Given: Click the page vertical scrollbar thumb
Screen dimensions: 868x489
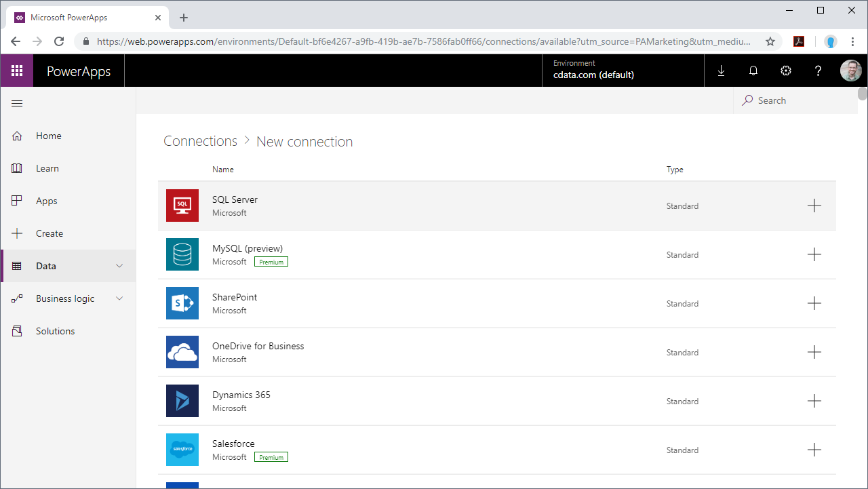Looking at the screenshot, I should click(x=863, y=94).
